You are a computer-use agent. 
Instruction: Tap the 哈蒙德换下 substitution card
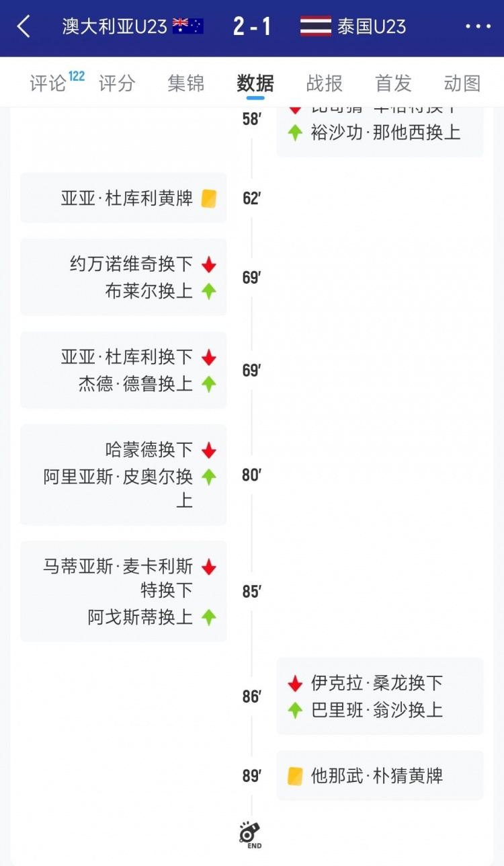pyautogui.click(x=124, y=475)
